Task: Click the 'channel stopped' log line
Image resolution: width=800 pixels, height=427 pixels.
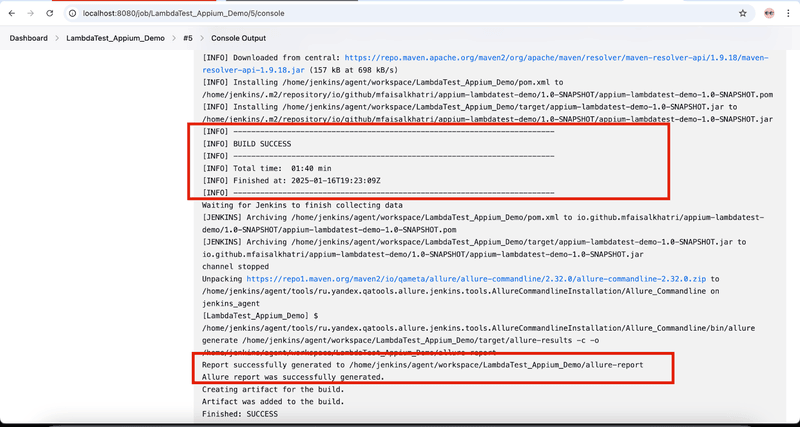Action: (235, 267)
